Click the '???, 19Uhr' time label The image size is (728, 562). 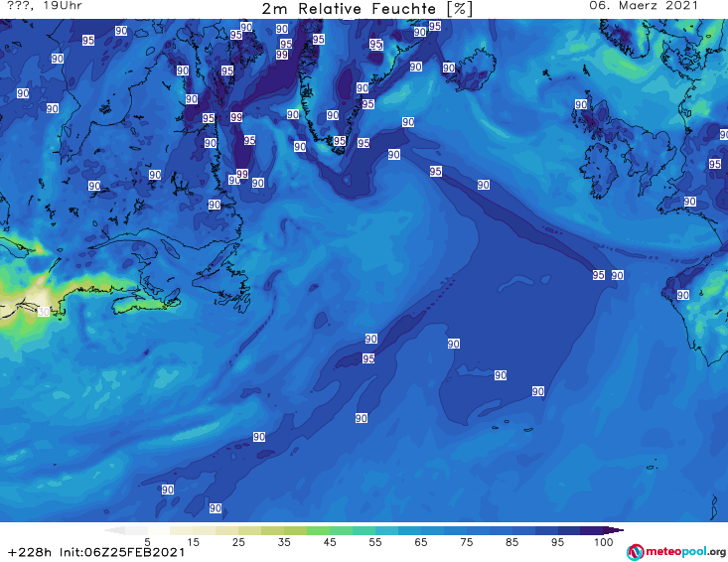(45, 6)
